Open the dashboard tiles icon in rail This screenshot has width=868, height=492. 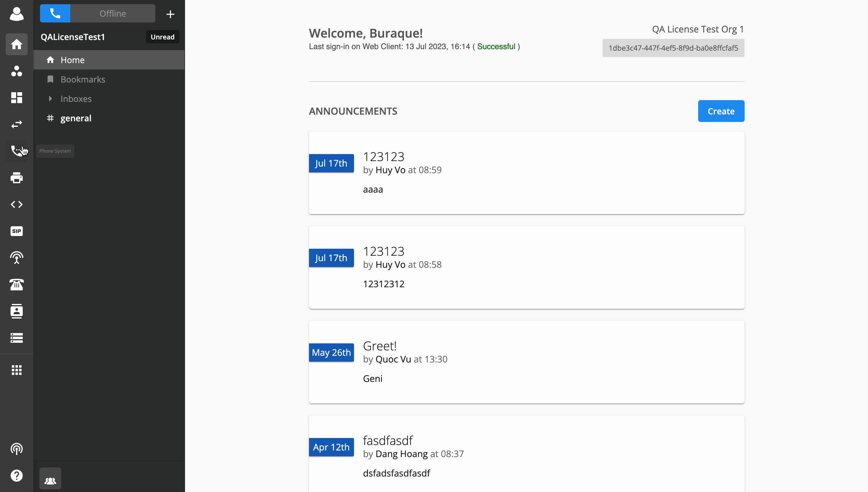[x=17, y=98]
